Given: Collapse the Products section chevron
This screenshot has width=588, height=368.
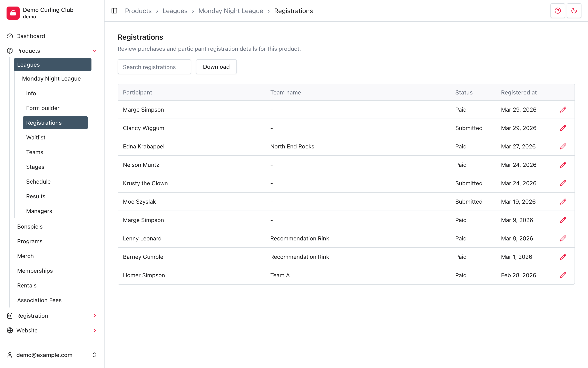Looking at the screenshot, I should pos(95,51).
